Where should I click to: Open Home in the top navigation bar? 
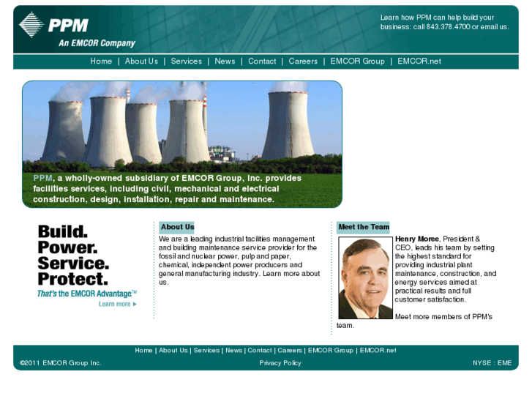101,61
